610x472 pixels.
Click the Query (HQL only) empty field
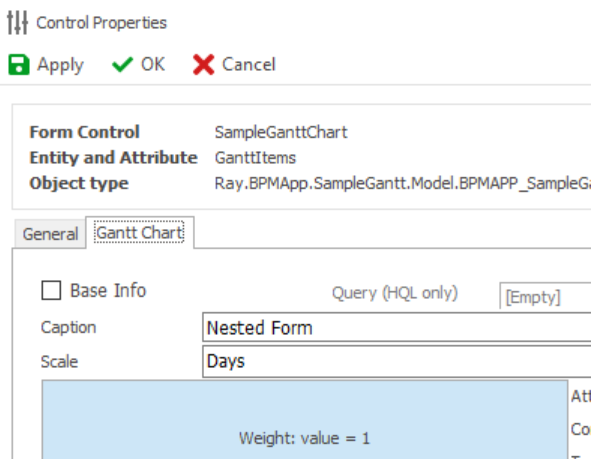click(545, 297)
